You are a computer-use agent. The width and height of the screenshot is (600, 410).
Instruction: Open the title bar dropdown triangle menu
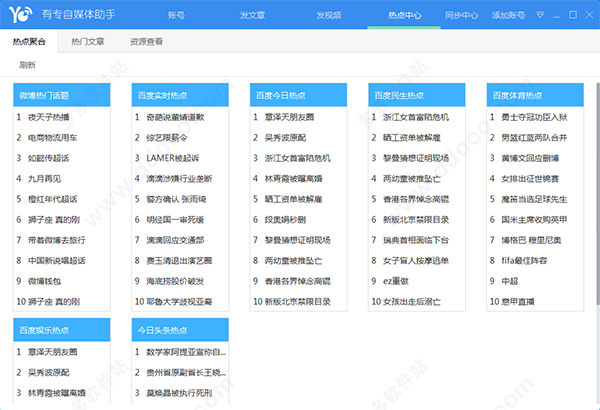click(x=540, y=15)
